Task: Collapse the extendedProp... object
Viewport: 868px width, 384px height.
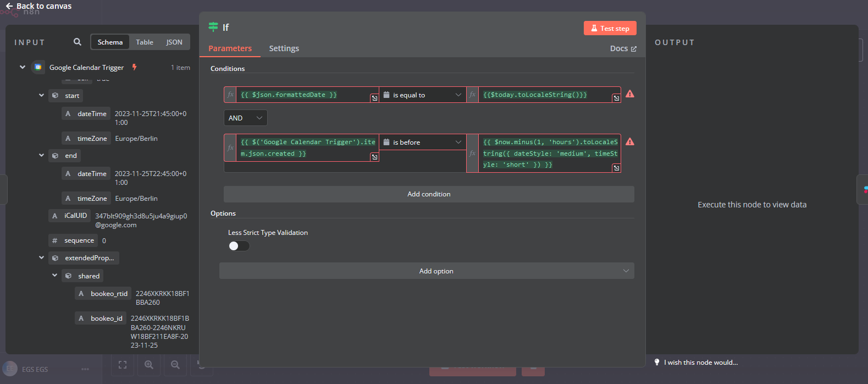Action: pos(41,257)
